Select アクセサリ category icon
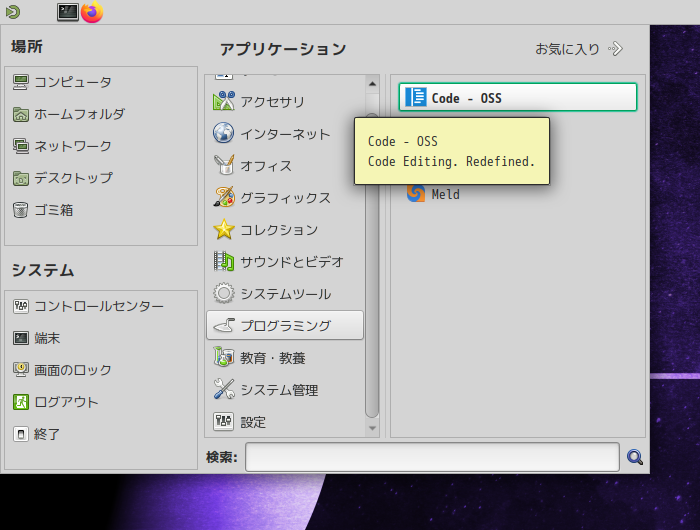The width and height of the screenshot is (700, 530). 224,101
